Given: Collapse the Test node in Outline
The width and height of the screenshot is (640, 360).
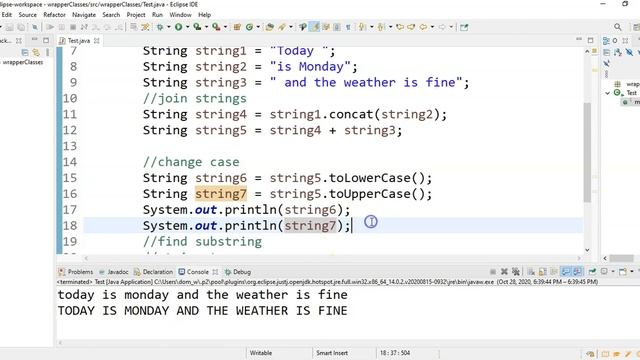Looking at the screenshot, I should [x=607, y=93].
